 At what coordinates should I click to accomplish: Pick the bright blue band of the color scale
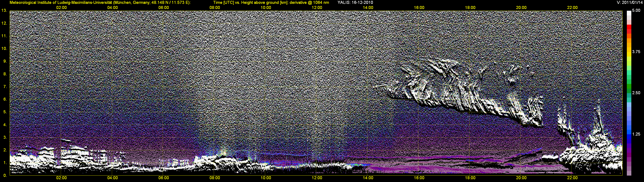(629, 132)
